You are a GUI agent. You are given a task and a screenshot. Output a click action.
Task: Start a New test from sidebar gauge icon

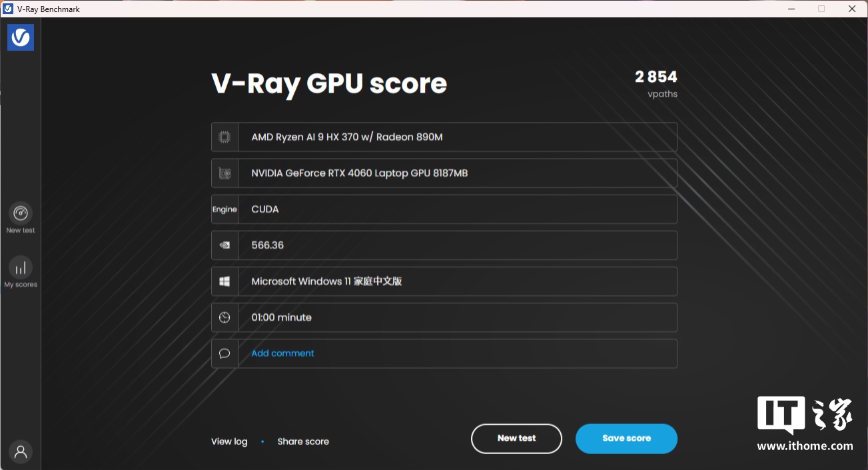pos(21,213)
